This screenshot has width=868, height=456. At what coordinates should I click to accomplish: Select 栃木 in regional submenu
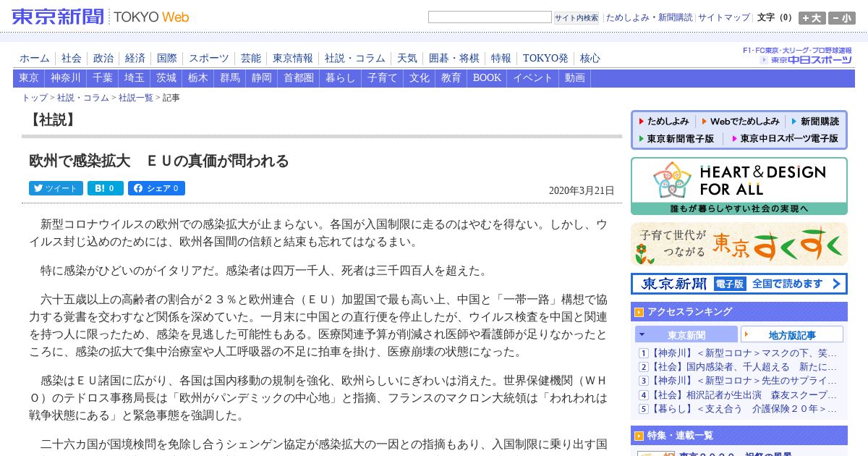click(x=198, y=78)
